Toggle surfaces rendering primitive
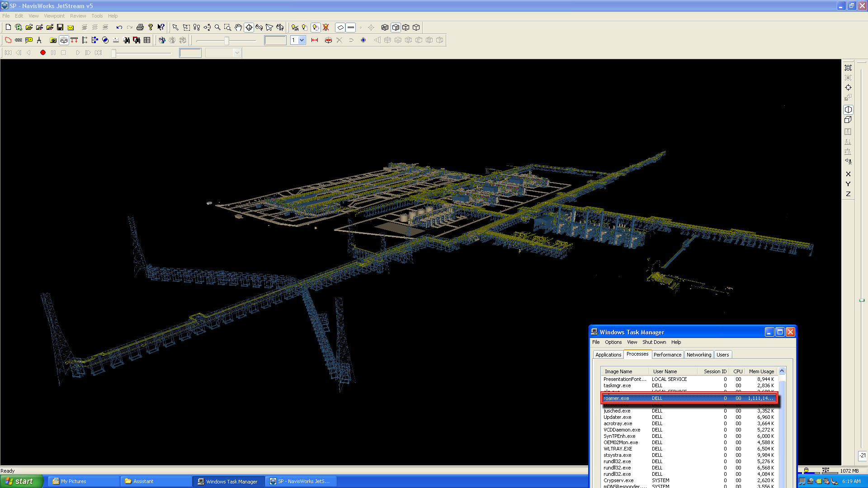The height and width of the screenshot is (488, 868). [340, 28]
